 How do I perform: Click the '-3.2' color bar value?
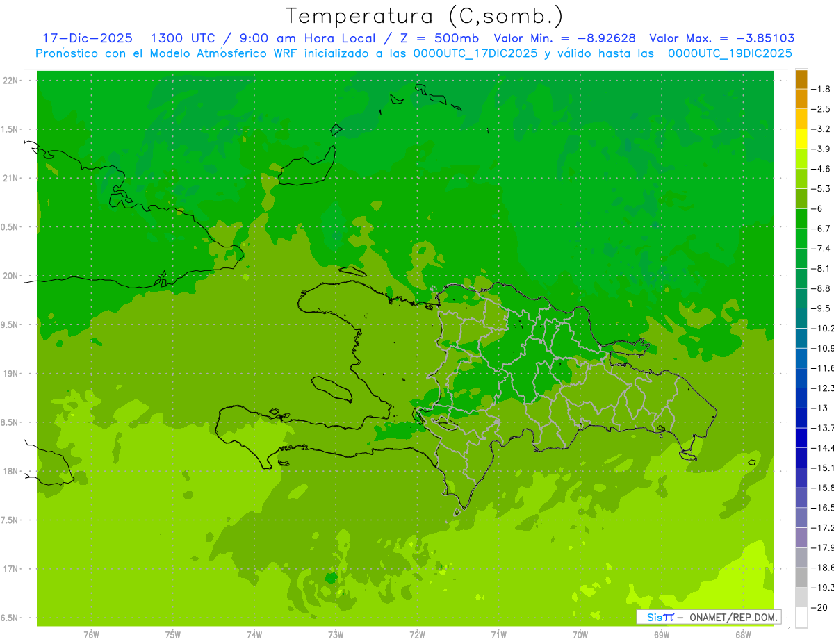tap(821, 129)
